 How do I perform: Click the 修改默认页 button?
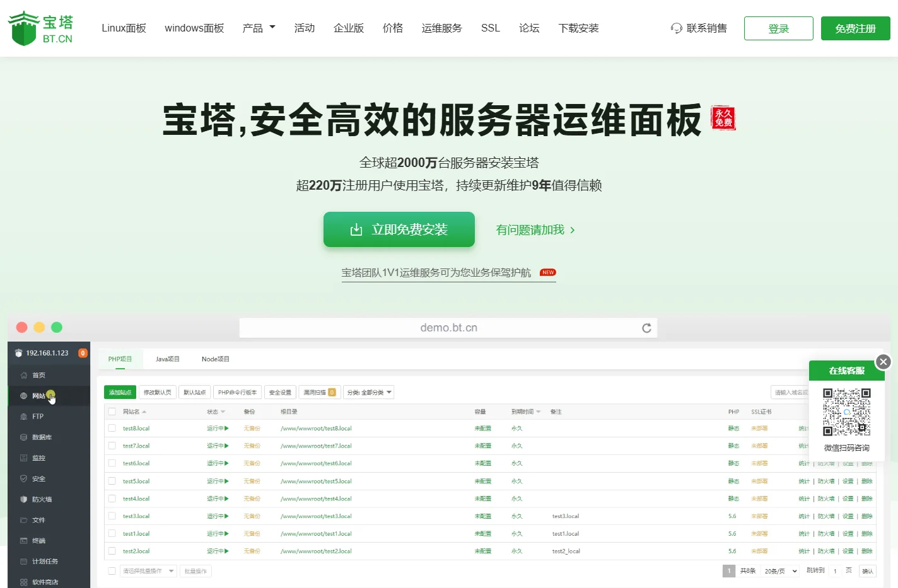[x=157, y=392]
